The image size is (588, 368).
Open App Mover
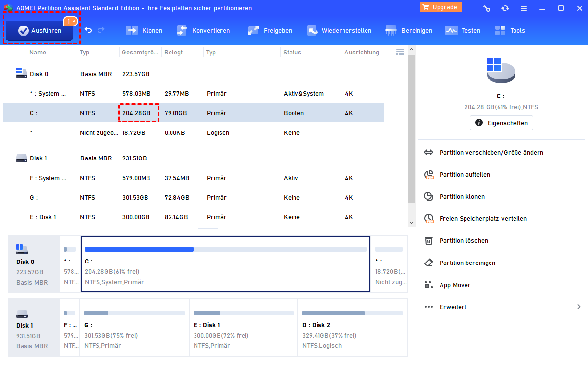(455, 285)
